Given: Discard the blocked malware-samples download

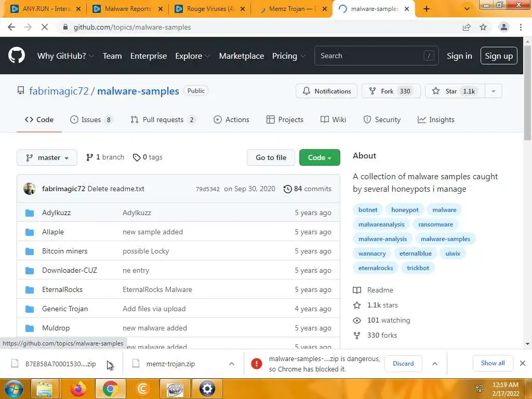Looking at the screenshot, I should [x=403, y=363].
